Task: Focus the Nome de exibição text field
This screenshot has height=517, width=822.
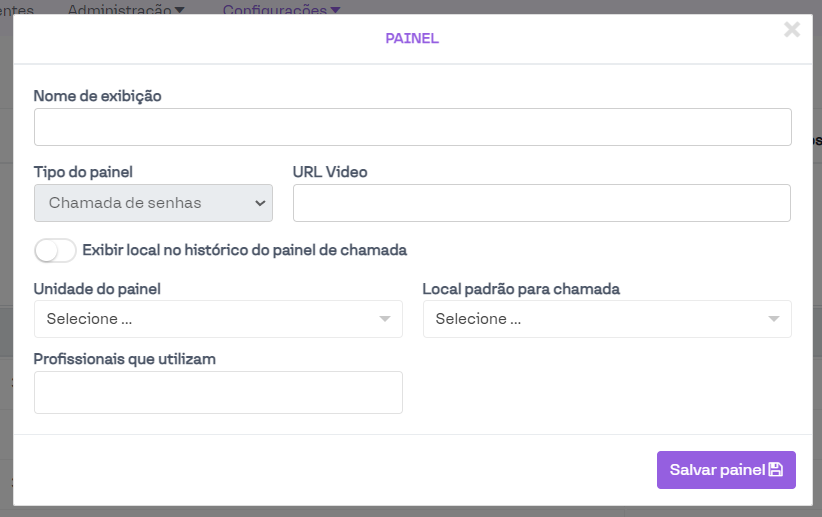Action: 412,128
